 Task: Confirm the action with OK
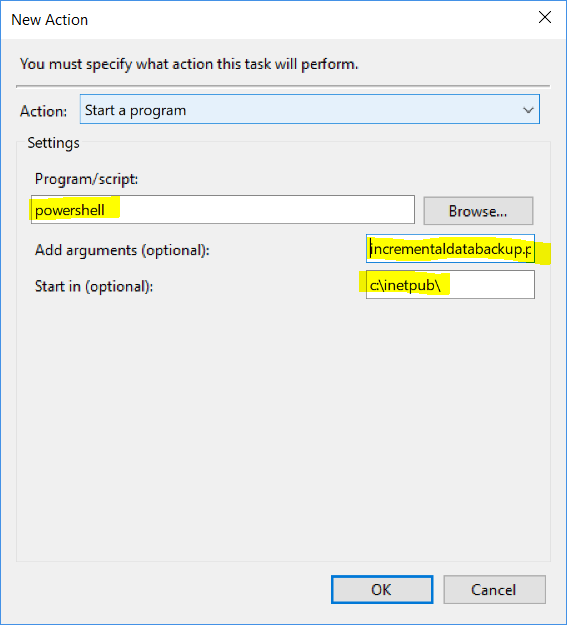(x=382, y=590)
